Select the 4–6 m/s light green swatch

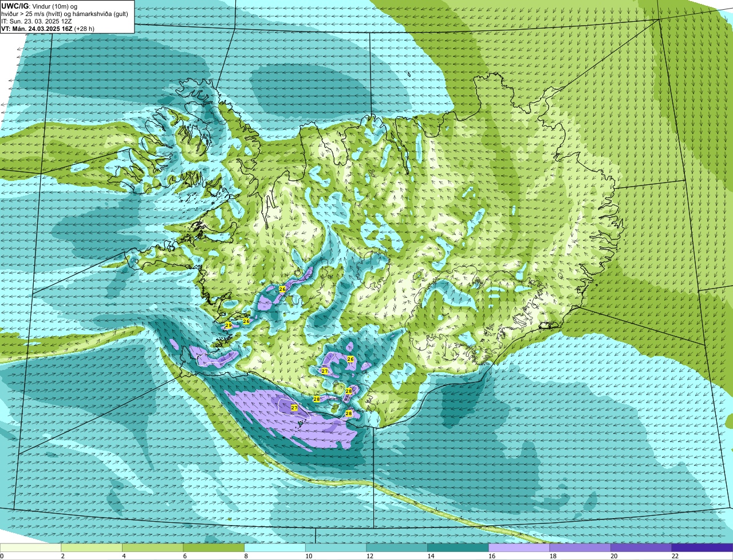point(153,547)
